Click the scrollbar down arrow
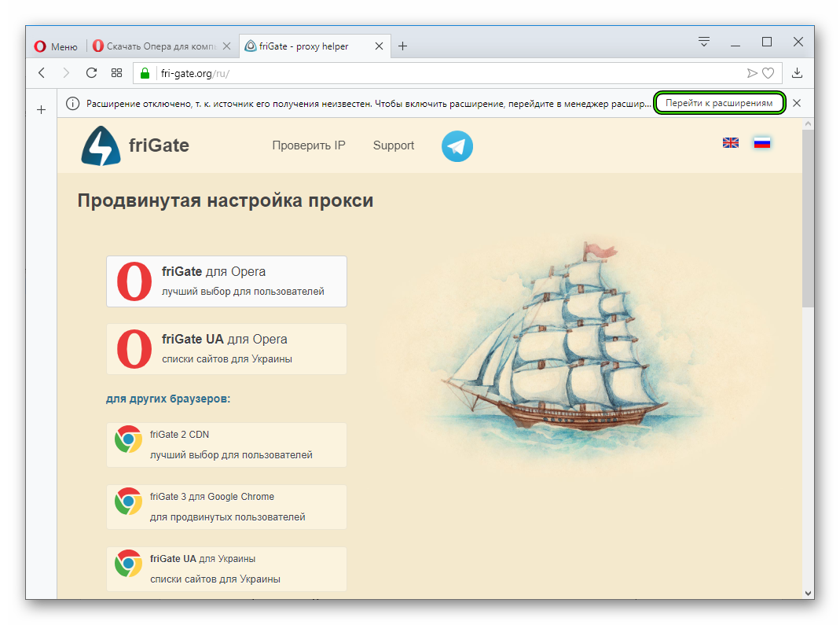Image resolution: width=840 pixels, height=625 pixels. click(x=808, y=593)
